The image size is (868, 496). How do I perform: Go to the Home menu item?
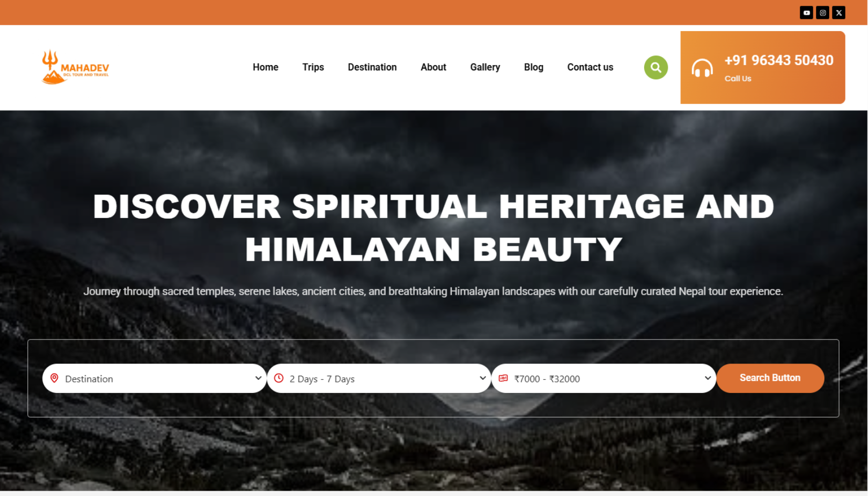click(265, 67)
